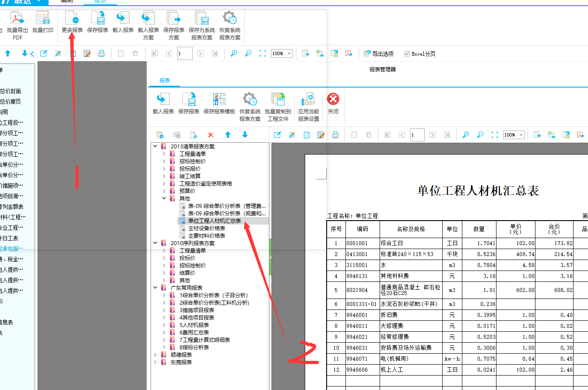Viewport: 588px width, 390px height.
Task: Click 载入报表 in 报表管理器 toolbar
Action: pos(163,104)
